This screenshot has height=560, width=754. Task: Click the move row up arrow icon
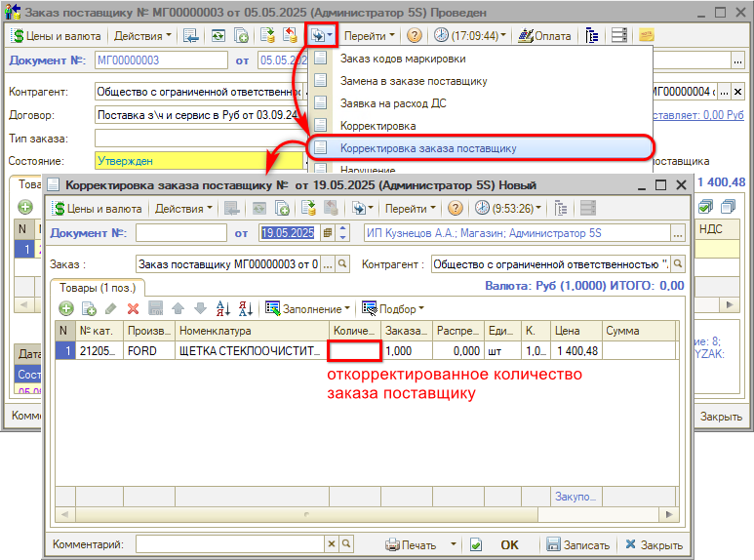coord(178,308)
